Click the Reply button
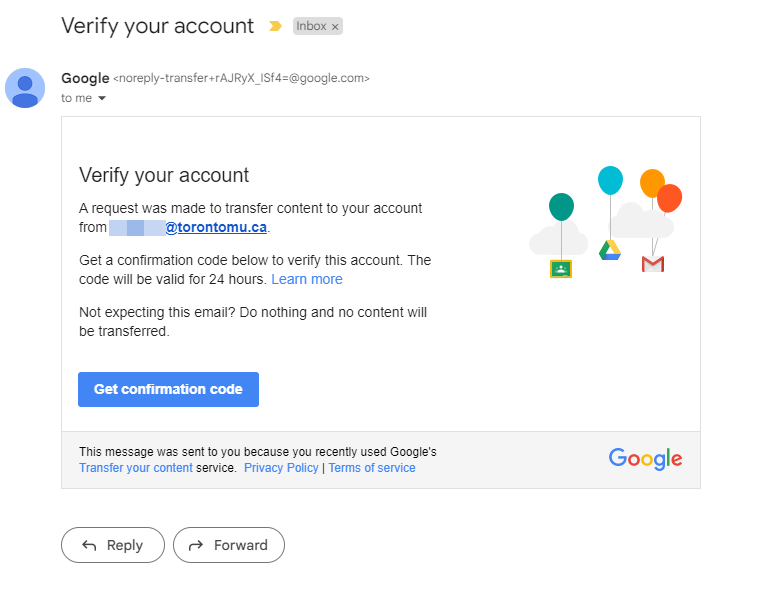 tap(112, 545)
